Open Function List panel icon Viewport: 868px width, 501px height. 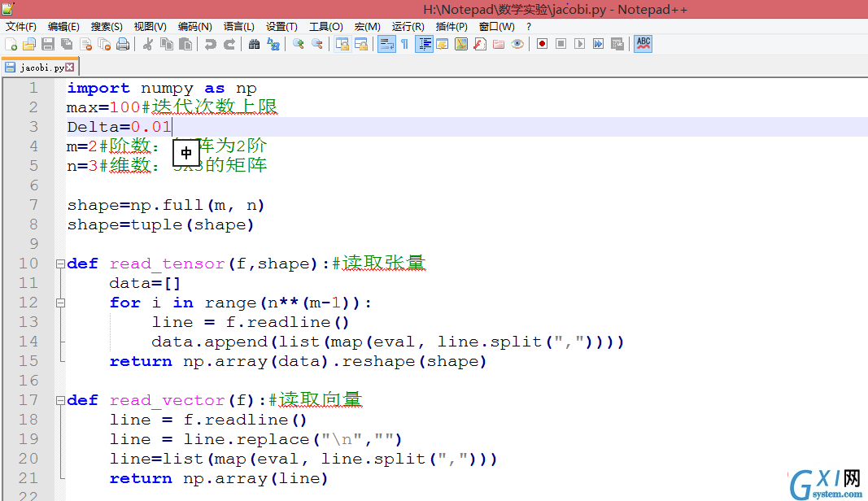click(x=480, y=44)
